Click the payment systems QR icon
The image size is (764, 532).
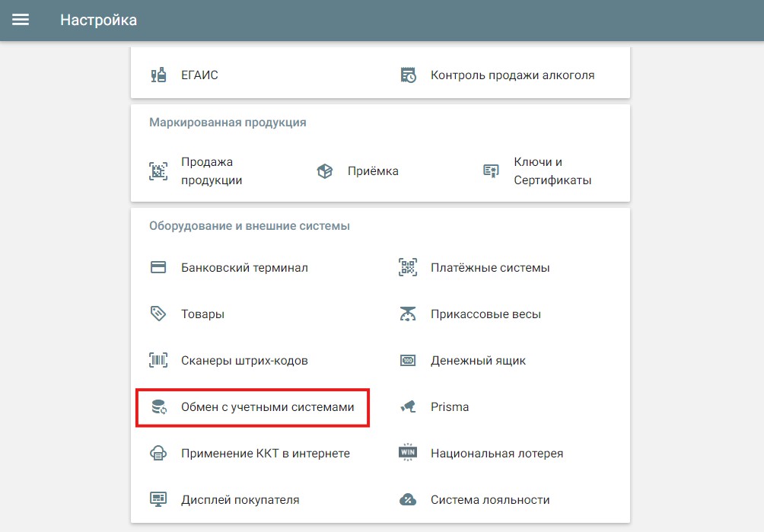click(408, 267)
